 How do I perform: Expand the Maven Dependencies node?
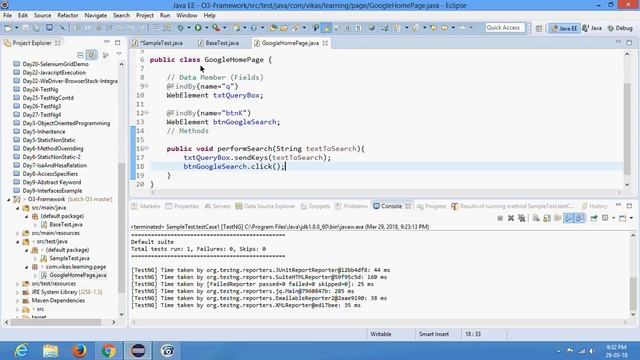coord(18,301)
